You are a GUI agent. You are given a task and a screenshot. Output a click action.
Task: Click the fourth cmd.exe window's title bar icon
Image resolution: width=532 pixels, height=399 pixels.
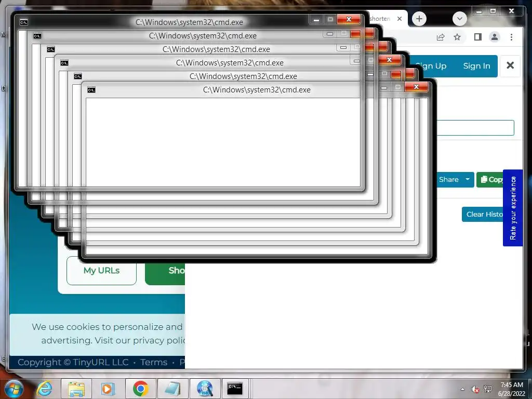tap(64, 63)
